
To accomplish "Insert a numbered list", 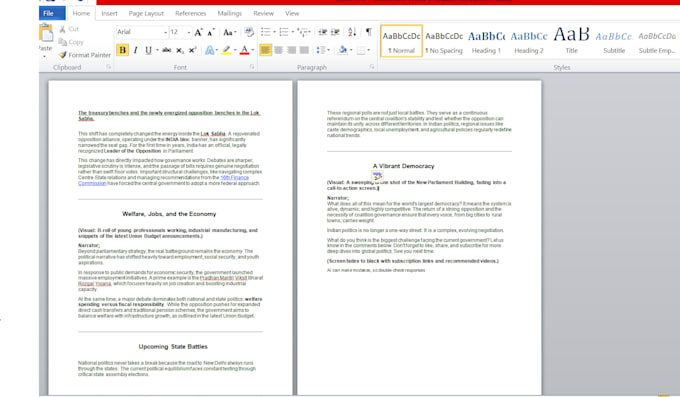I will point(284,32).
